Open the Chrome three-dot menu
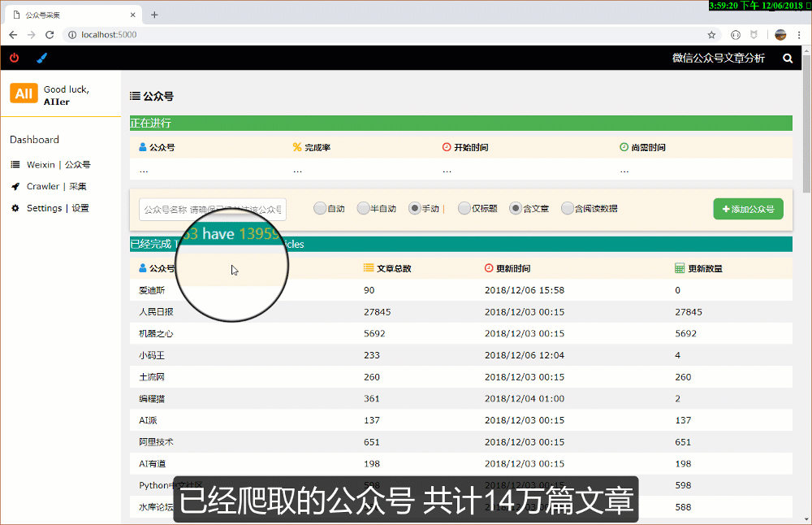This screenshot has width=812, height=525. pos(799,35)
